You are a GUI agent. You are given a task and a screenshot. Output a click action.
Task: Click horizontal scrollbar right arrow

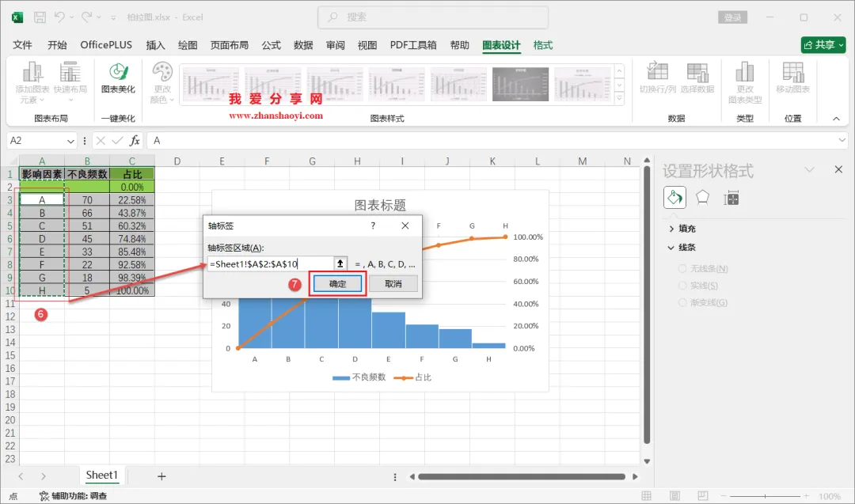(x=635, y=477)
